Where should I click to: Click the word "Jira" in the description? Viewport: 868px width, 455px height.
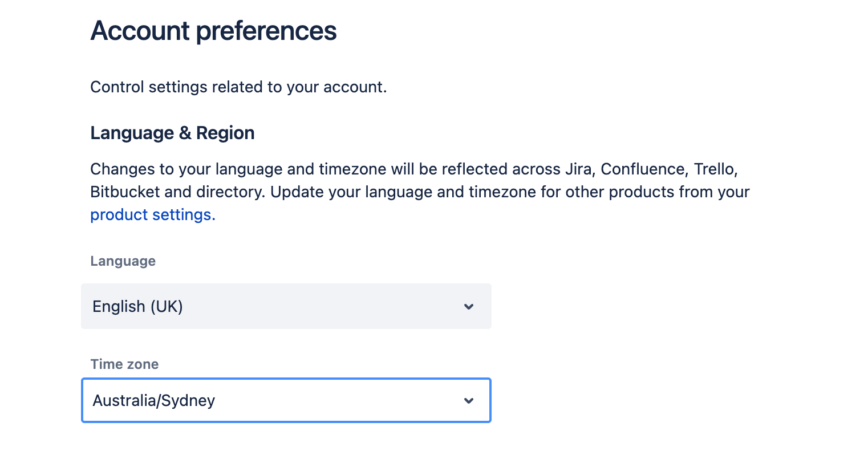[x=578, y=169]
